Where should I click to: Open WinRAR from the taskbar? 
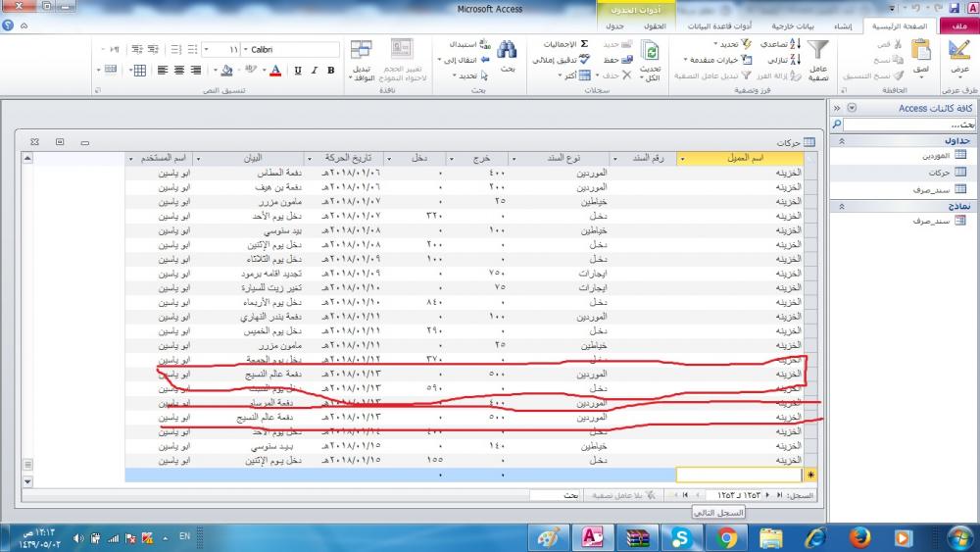tap(638, 537)
